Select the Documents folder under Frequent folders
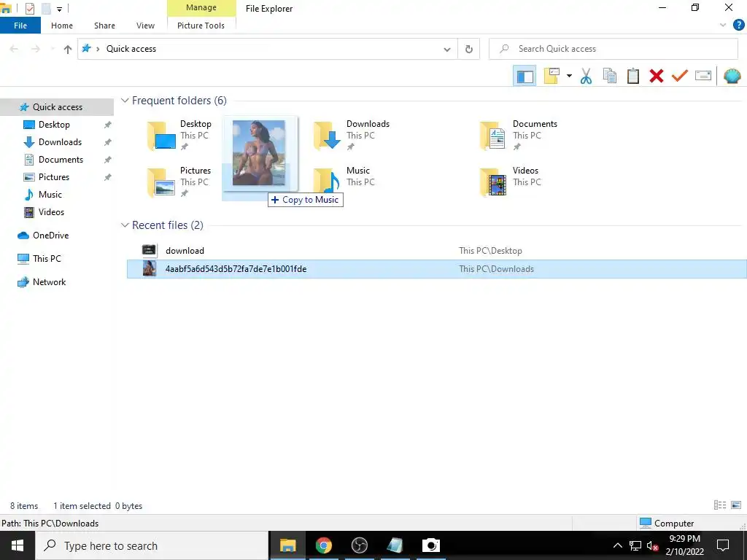The image size is (747, 560). coord(519,135)
